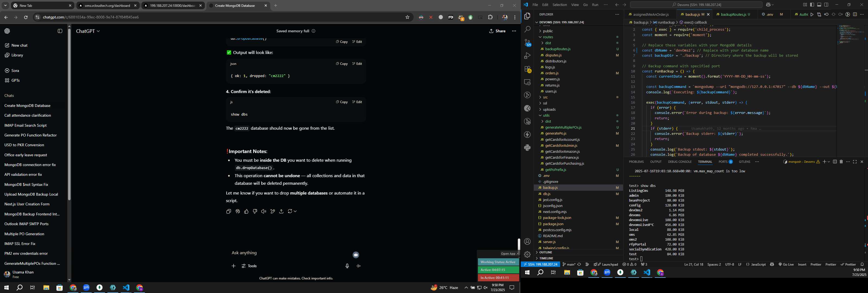Open new terminal launch profile dropdown

click(829, 162)
